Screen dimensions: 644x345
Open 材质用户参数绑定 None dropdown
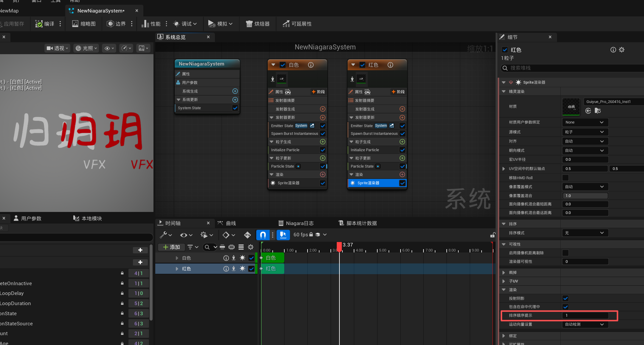[585, 122]
